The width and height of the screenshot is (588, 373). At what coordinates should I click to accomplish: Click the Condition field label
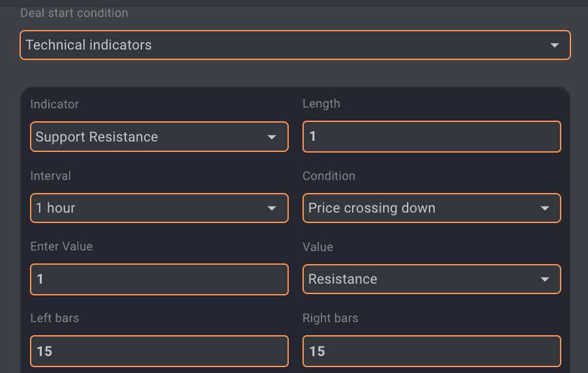[329, 176]
